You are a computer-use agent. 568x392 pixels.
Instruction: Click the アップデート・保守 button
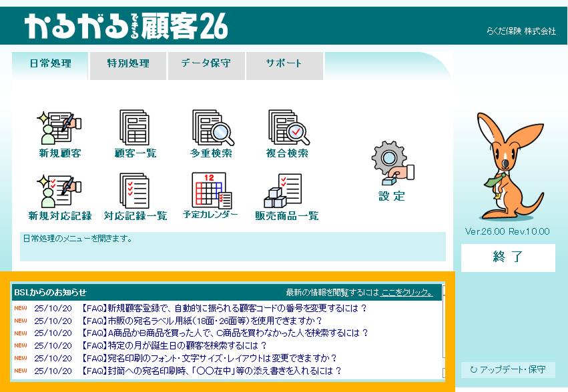(x=508, y=369)
